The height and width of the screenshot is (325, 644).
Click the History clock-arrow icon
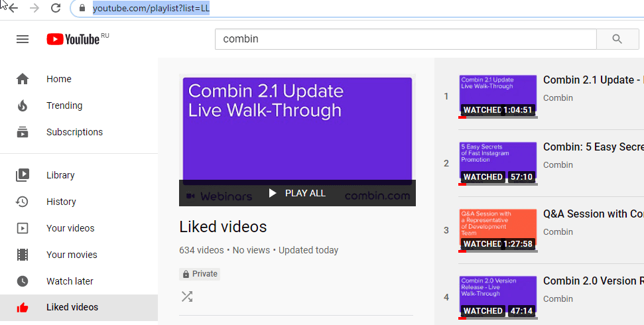coord(22,202)
